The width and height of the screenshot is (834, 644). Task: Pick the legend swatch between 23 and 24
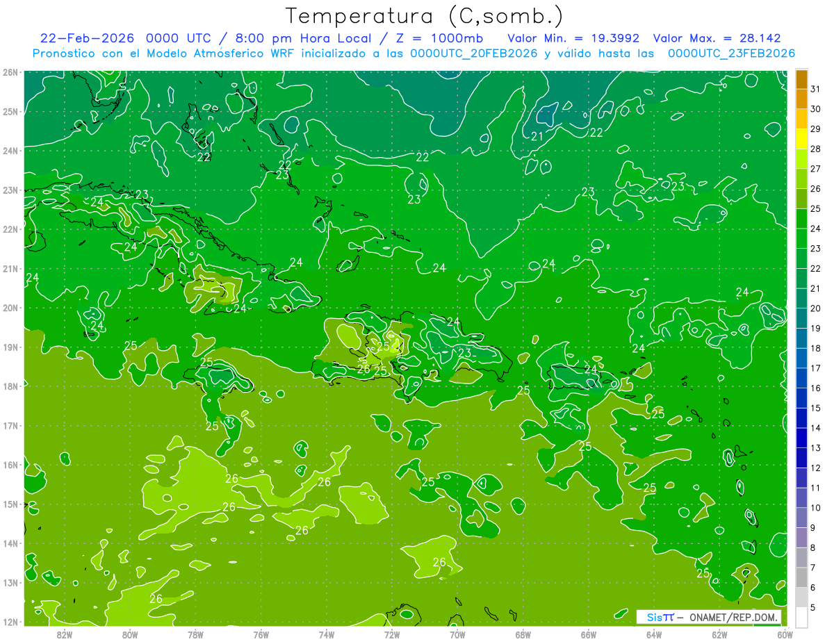click(x=801, y=238)
